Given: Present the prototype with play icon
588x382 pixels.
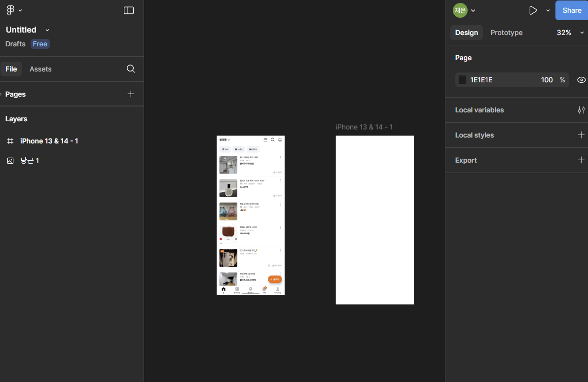Looking at the screenshot, I should tap(533, 10).
